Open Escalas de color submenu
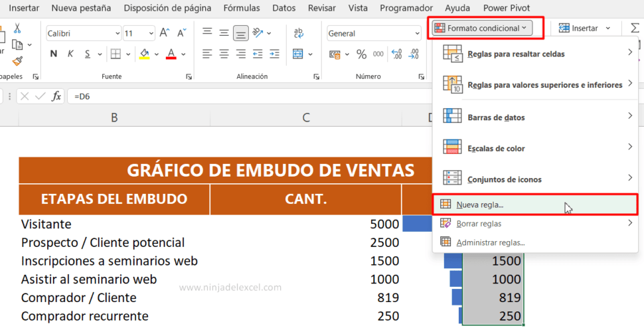The width and height of the screenshot is (644, 332). (535, 148)
